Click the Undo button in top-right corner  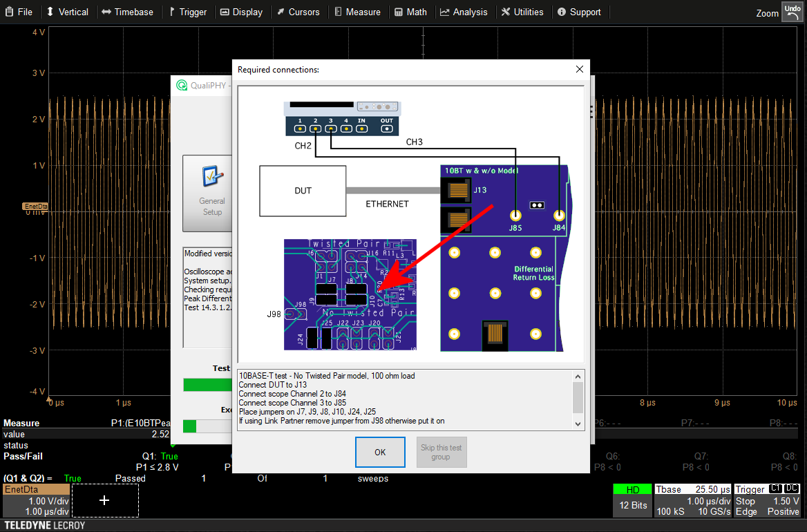click(x=792, y=12)
